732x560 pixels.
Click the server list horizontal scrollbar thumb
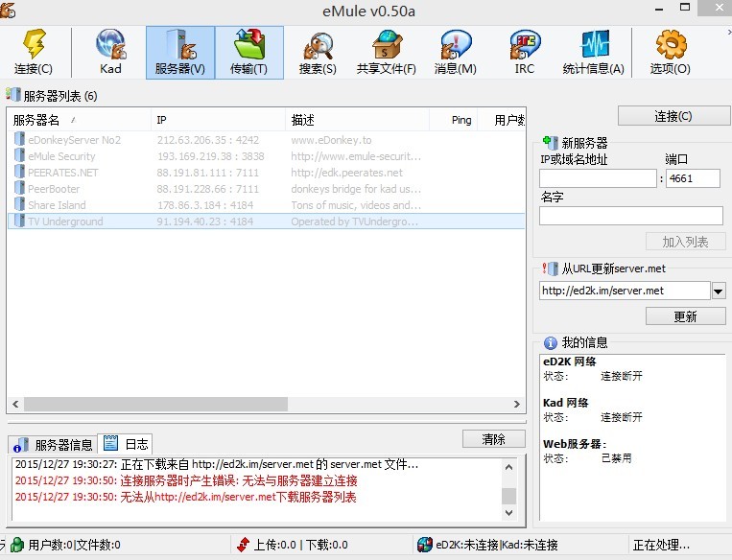click(x=156, y=404)
